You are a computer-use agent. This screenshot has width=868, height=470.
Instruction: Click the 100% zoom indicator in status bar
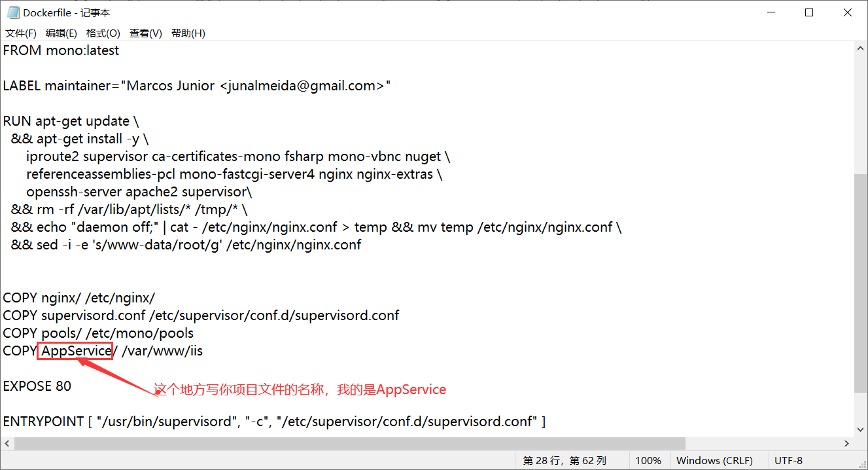[649, 460]
